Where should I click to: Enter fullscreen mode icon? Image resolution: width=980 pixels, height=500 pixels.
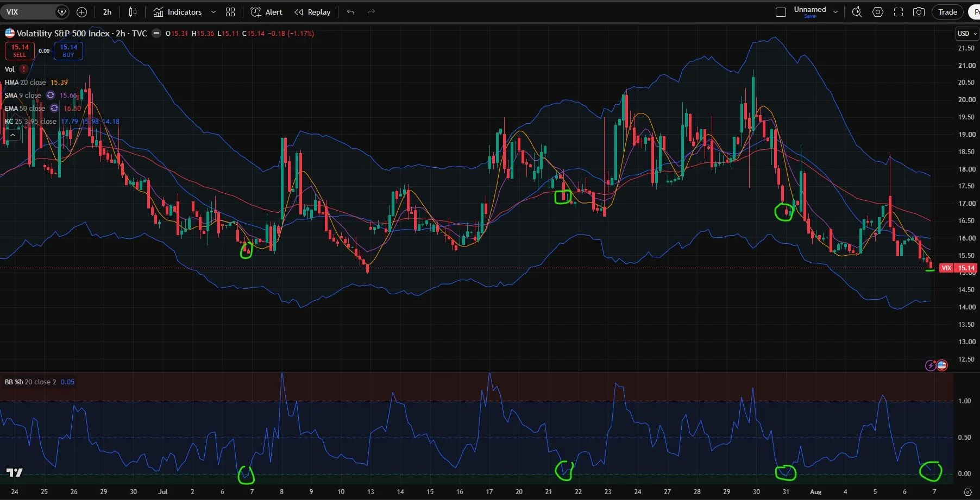[x=899, y=12]
